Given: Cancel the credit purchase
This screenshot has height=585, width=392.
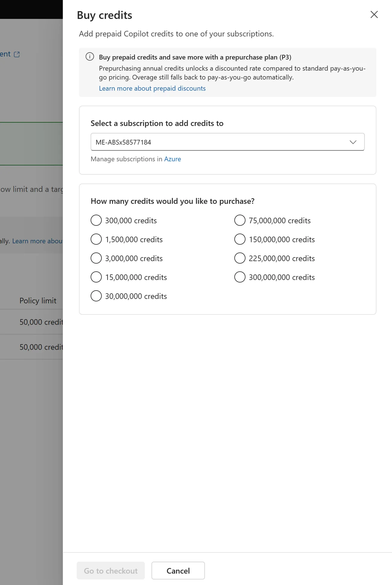Looking at the screenshot, I should [178, 571].
